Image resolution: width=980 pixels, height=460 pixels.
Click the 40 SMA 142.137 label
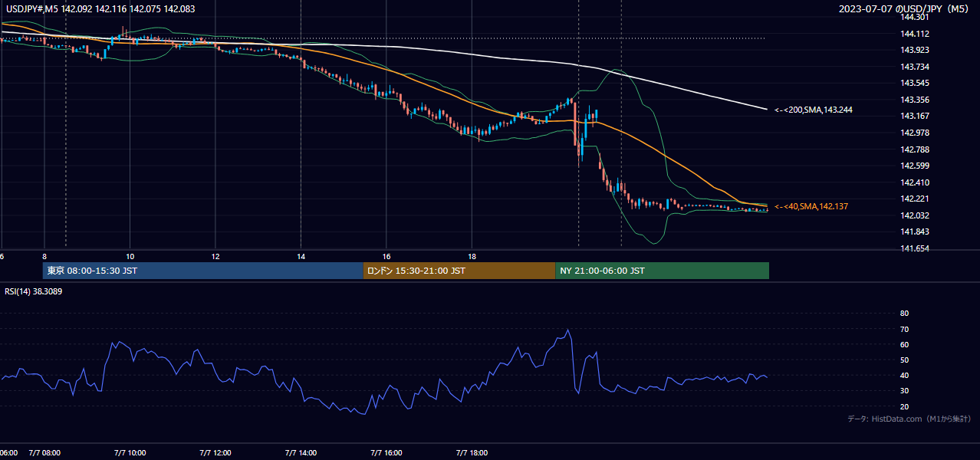click(x=811, y=207)
